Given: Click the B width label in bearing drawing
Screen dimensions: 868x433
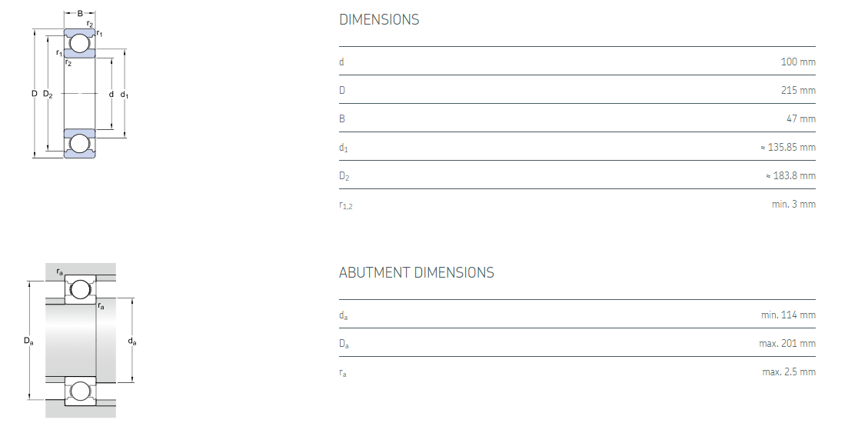Looking at the screenshot, I should [80, 13].
